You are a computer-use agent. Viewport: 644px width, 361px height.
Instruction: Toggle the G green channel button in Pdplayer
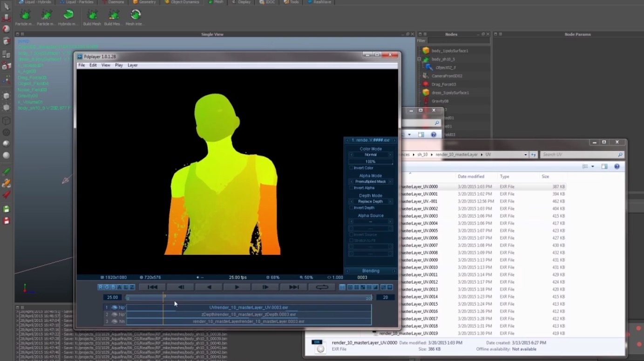[107, 287]
